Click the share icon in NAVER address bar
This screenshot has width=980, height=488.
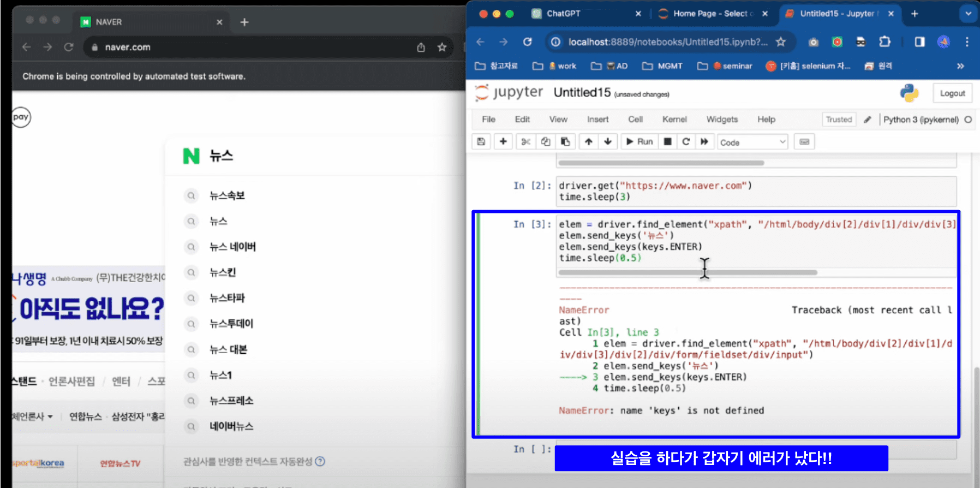421,47
